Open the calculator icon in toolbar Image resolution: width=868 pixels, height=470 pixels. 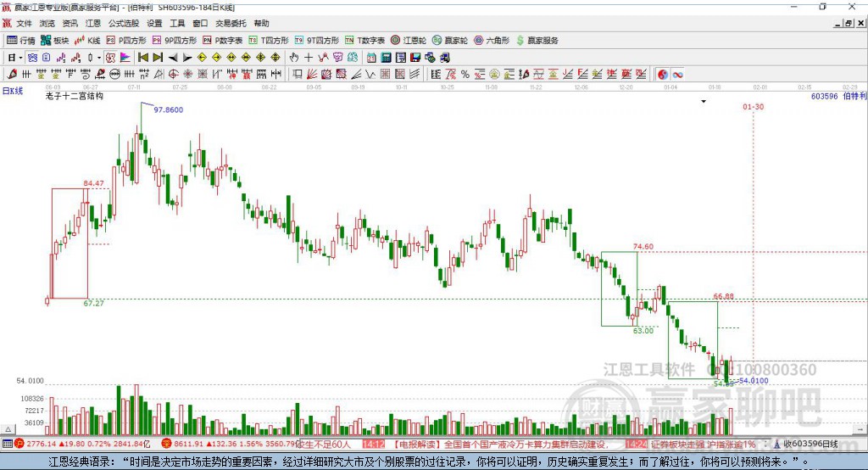pos(386,58)
